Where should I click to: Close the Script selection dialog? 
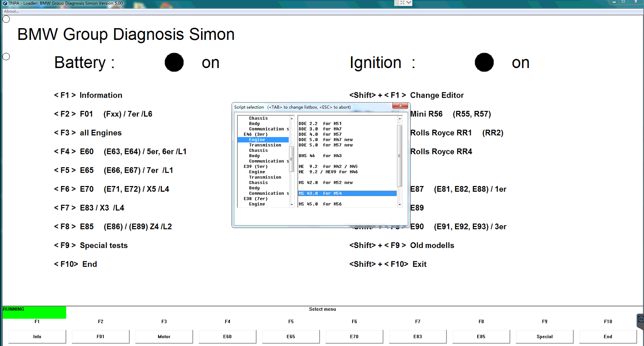[x=400, y=106]
